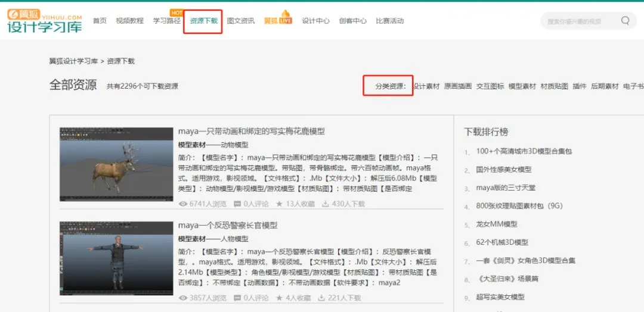The image size is (644, 312).
Task: Open title maya一个反恐警察长官模型
Action: [x=228, y=226]
